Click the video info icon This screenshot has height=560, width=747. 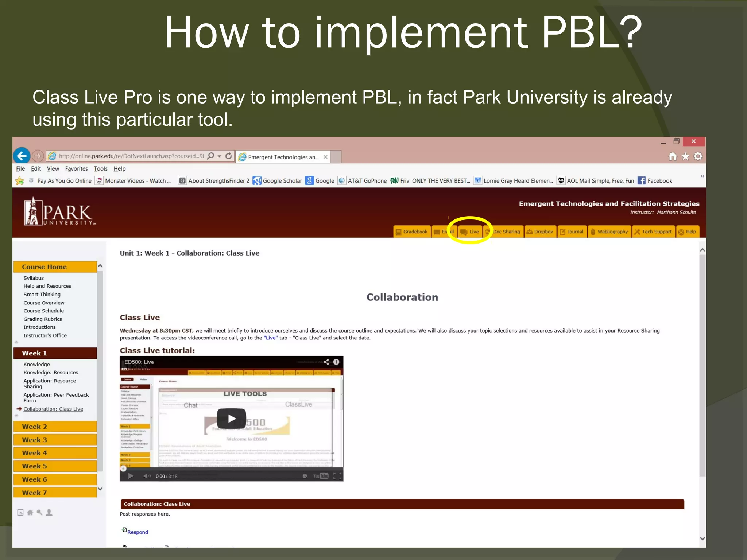(336, 362)
